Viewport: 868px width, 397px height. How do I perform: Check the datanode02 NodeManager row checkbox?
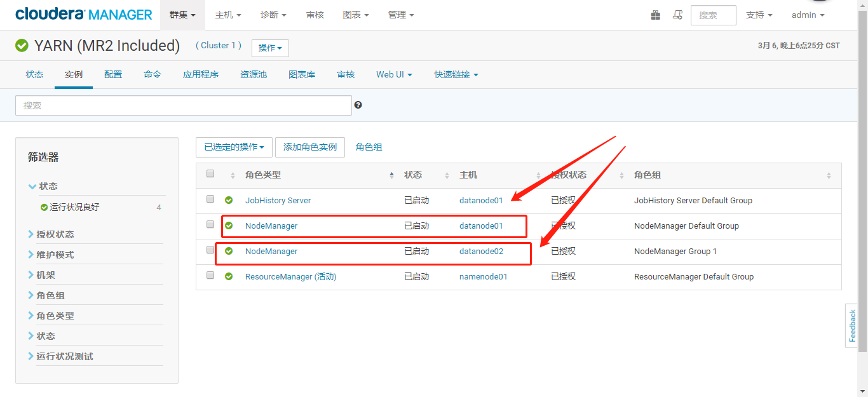(x=210, y=250)
